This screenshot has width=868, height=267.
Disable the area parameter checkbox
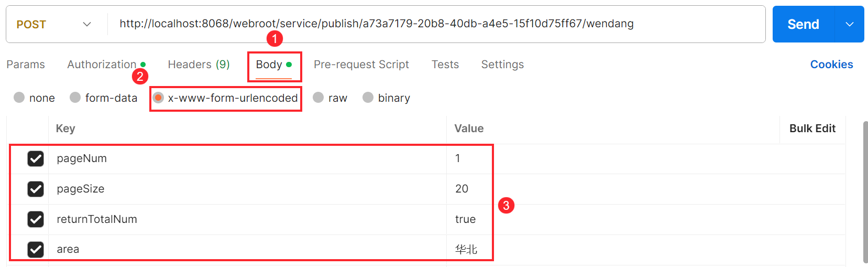point(36,249)
